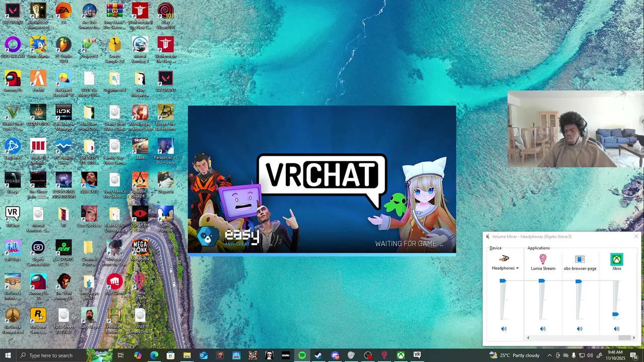Image resolution: width=644 pixels, height=362 pixels.
Task: Adjust the Lumia Stream volume slider
Action: (x=541, y=281)
